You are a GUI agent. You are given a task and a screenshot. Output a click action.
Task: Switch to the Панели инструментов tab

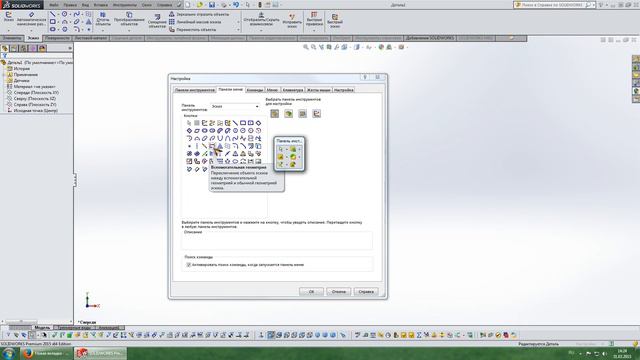195,90
